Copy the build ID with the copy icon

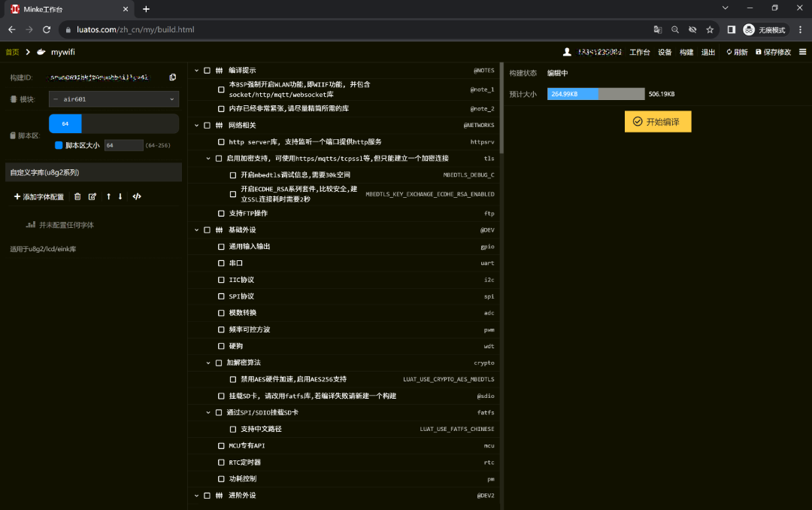click(x=173, y=77)
